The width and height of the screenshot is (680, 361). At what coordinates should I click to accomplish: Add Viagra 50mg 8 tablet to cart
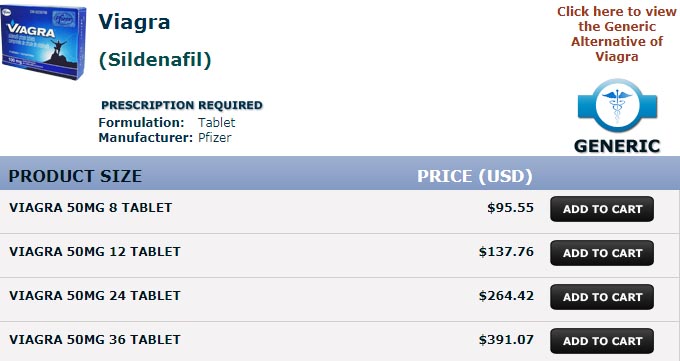coord(602,209)
